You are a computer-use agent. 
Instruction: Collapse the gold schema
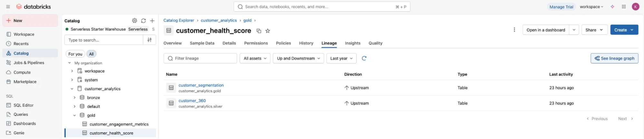coord(74,115)
